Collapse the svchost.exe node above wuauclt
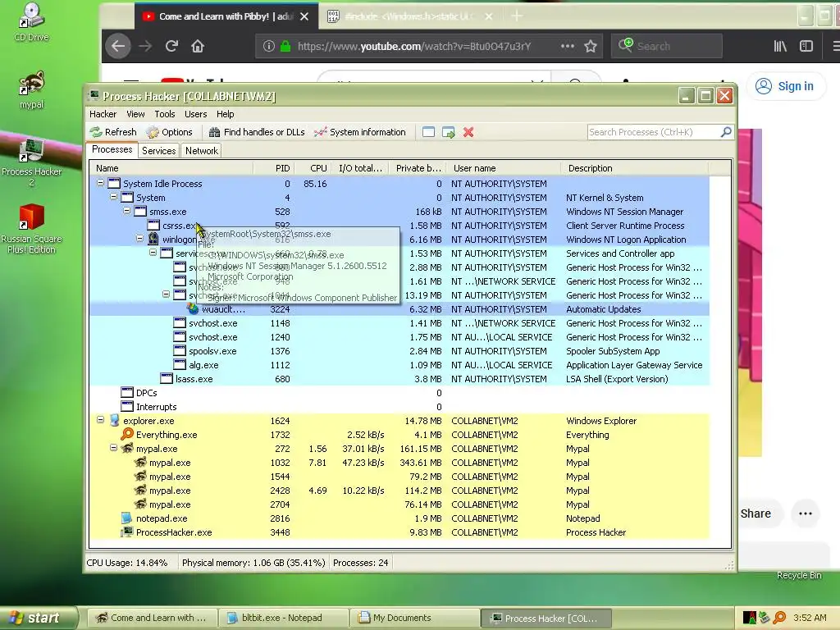Viewport: 840px width, 630px height. [166, 294]
